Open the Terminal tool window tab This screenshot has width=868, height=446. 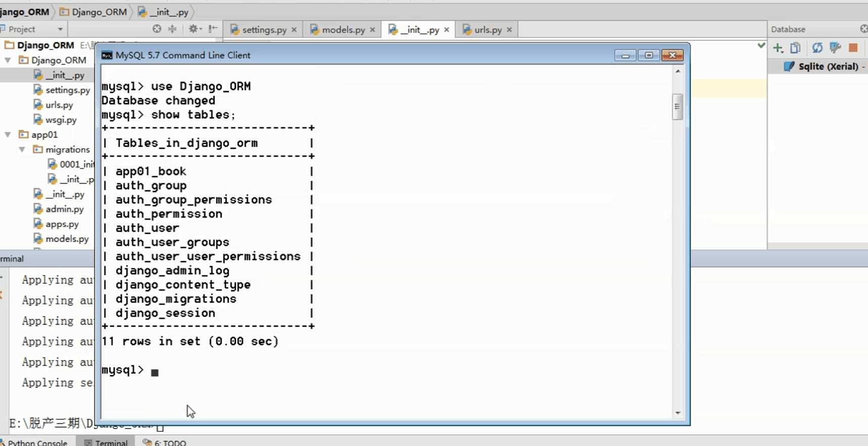pyautogui.click(x=106, y=442)
